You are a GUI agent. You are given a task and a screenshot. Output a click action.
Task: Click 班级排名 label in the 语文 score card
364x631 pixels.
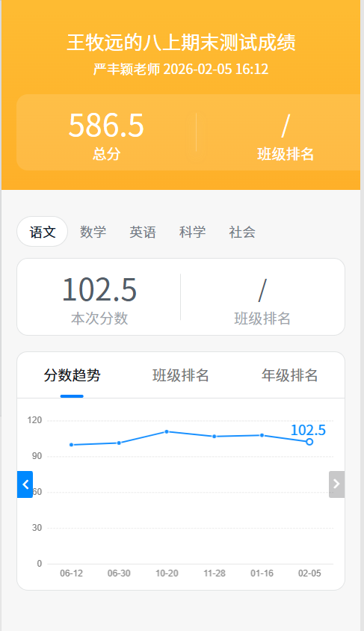coord(262,318)
